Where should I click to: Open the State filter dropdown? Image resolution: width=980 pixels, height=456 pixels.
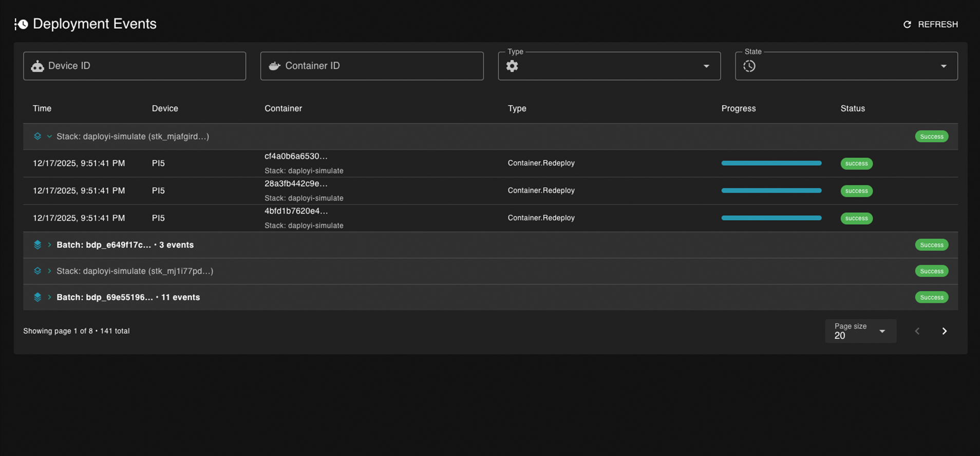pyautogui.click(x=846, y=66)
